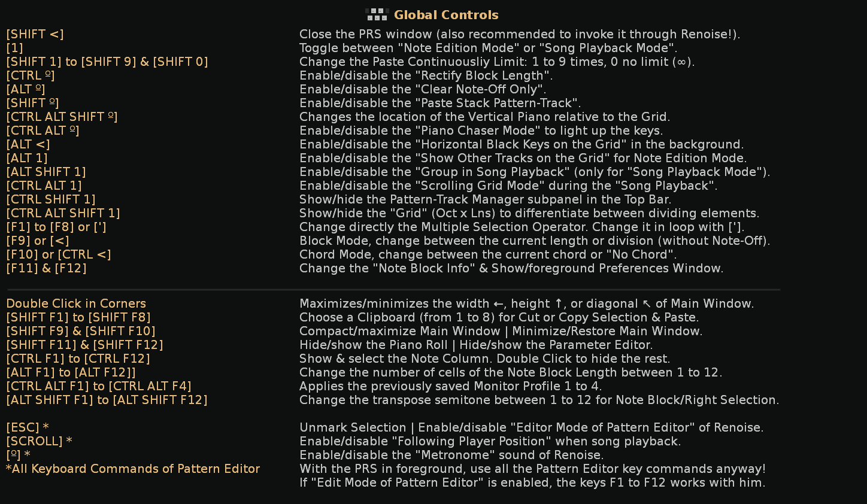Click the Close the PRS window description
Viewport: 867px width, 504px height.
[x=520, y=34]
